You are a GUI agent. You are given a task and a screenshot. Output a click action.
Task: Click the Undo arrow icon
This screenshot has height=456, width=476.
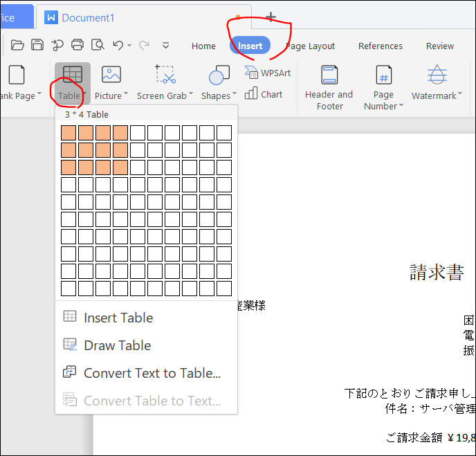pyautogui.click(x=118, y=45)
